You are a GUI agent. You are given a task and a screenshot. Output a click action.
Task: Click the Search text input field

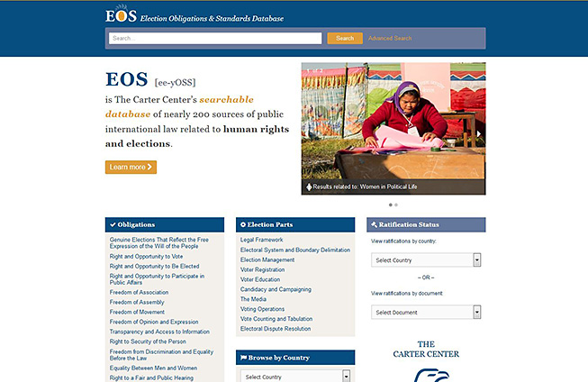point(215,38)
